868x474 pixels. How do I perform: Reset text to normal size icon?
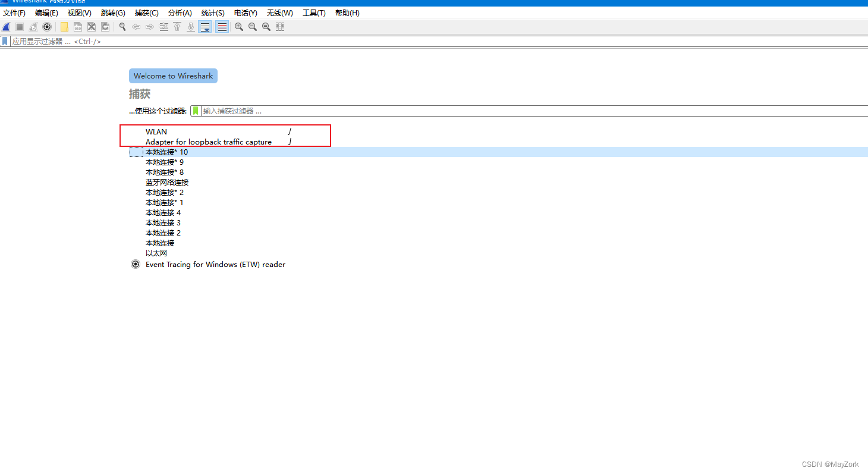click(x=266, y=27)
